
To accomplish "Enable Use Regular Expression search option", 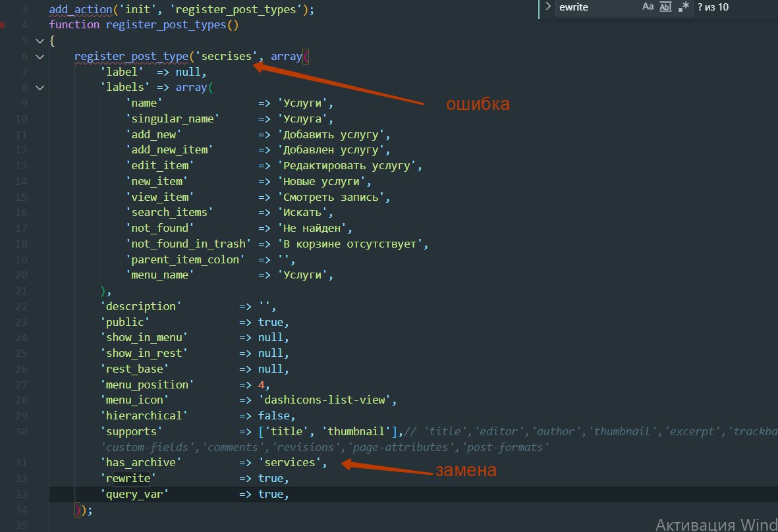I will click(683, 7).
